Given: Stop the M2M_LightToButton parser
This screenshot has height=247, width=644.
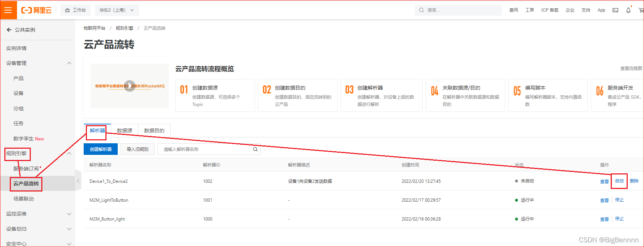Looking at the screenshot, I should click(x=619, y=200).
